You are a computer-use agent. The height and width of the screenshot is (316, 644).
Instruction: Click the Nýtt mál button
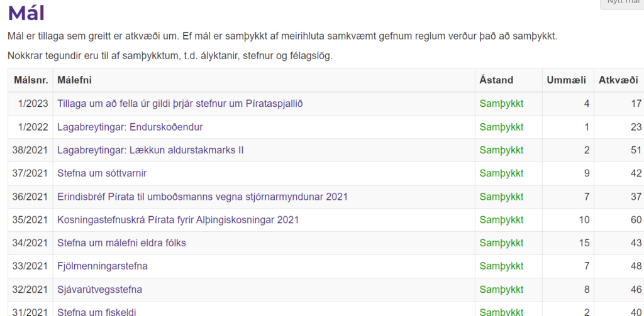[623, 3]
